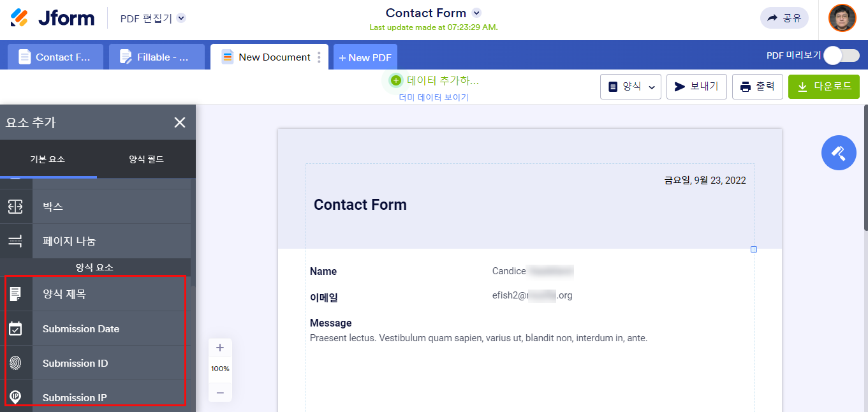Click the form title element icon
Image resolution: width=868 pixels, height=412 pixels.
pos(15,294)
